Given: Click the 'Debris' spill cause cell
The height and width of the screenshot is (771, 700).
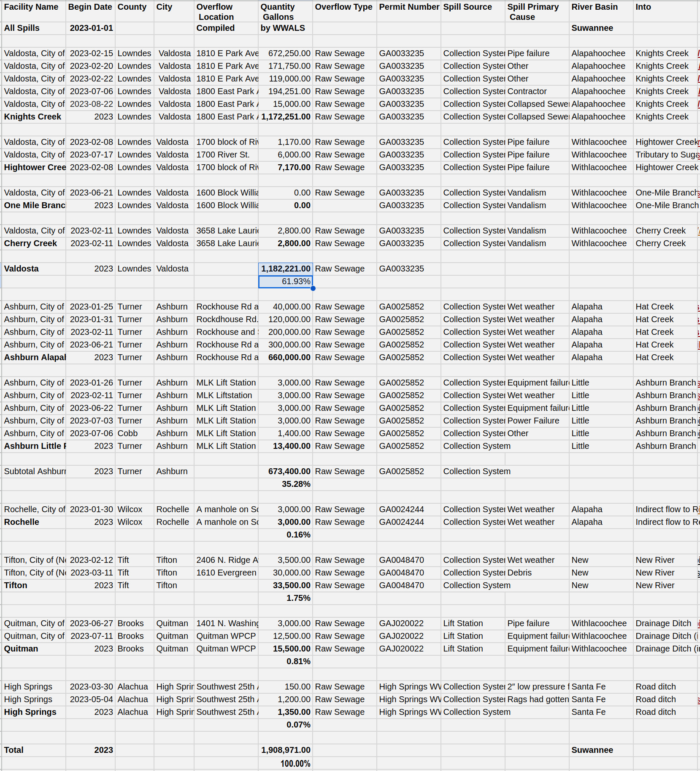Looking at the screenshot, I should (537, 573).
